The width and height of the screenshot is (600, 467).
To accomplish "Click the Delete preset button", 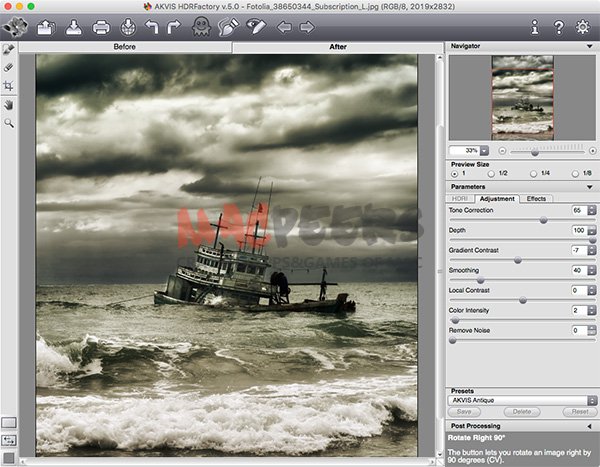I will (x=522, y=411).
